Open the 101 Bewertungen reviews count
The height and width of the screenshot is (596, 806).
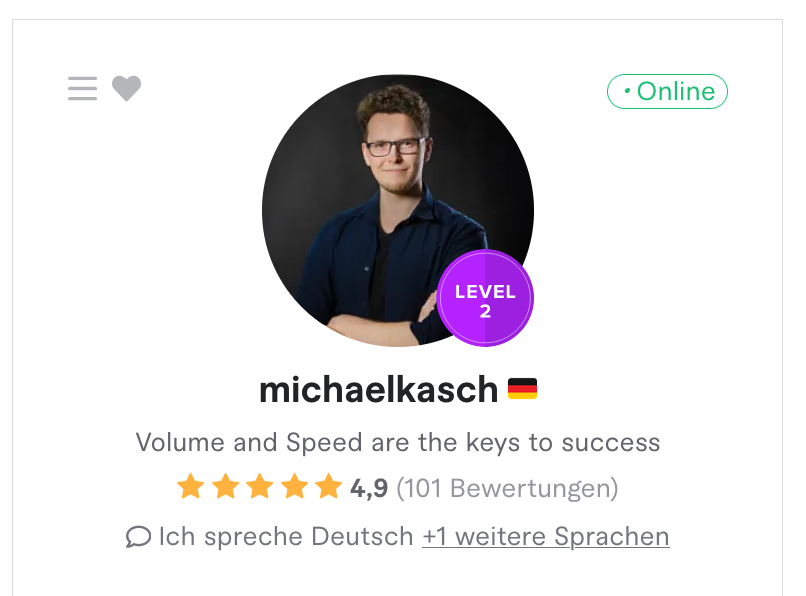(x=507, y=489)
